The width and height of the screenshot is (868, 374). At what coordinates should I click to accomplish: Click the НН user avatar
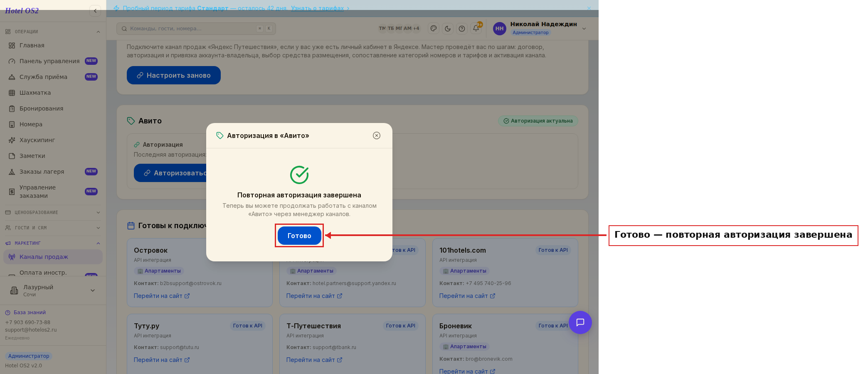500,28
